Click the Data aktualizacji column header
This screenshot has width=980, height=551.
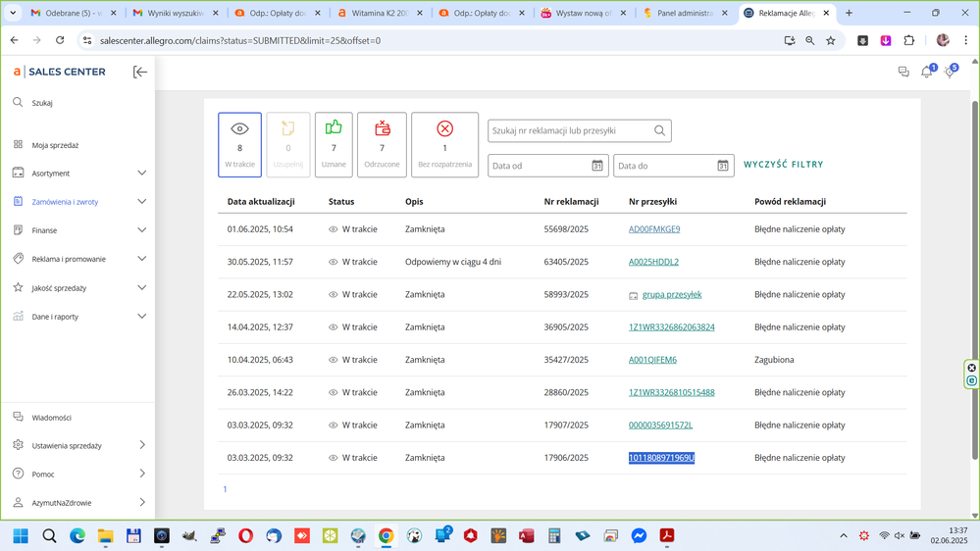pyautogui.click(x=261, y=202)
